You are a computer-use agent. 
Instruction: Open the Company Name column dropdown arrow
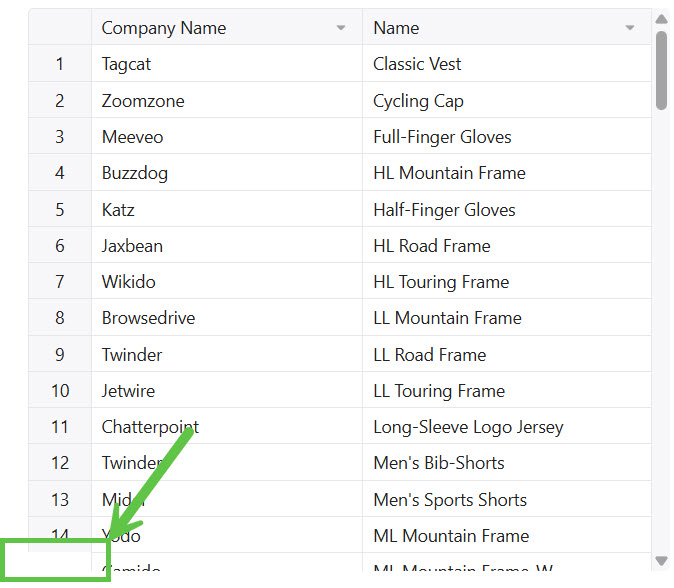pyautogui.click(x=341, y=28)
